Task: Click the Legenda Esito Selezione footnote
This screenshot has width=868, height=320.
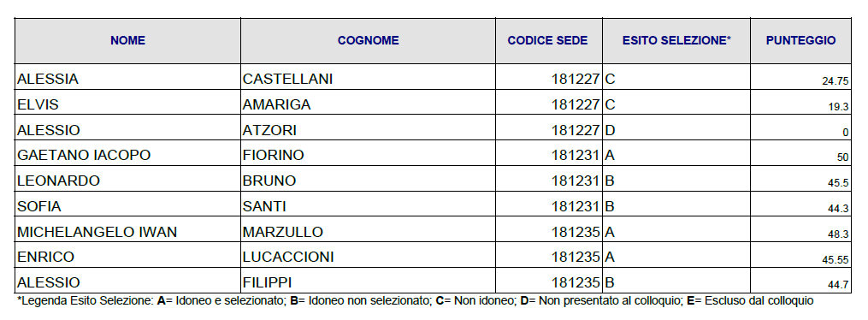Action: click(415, 301)
